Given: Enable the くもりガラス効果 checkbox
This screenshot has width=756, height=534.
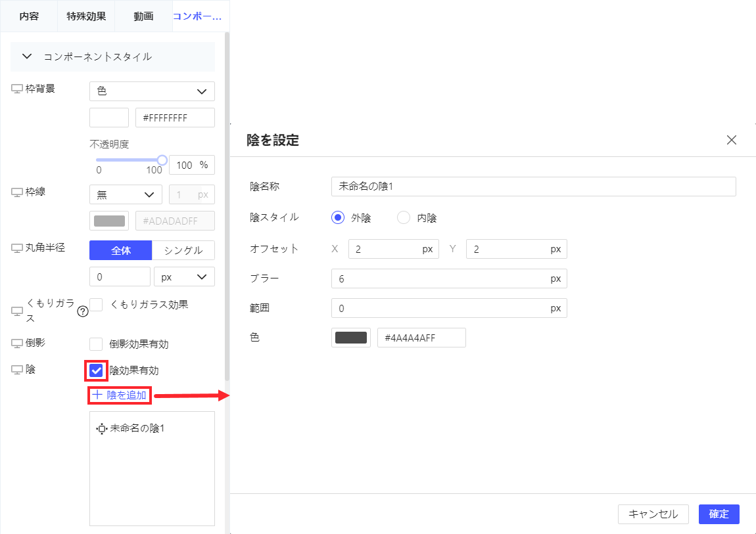Looking at the screenshot, I should pos(96,305).
